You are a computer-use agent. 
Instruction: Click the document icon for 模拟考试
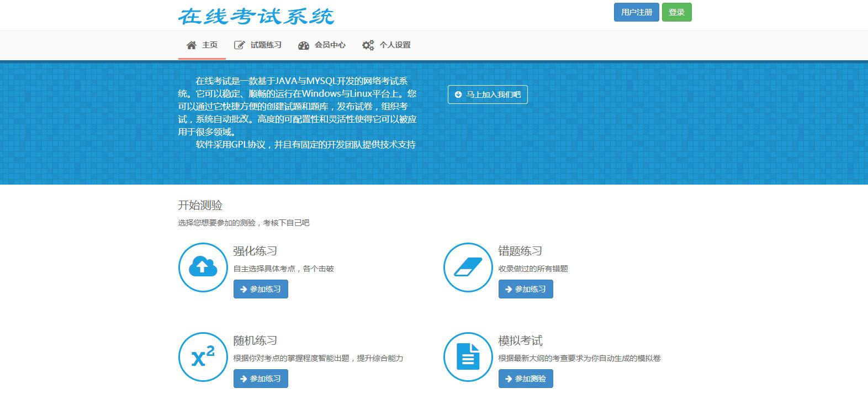click(468, 356)
